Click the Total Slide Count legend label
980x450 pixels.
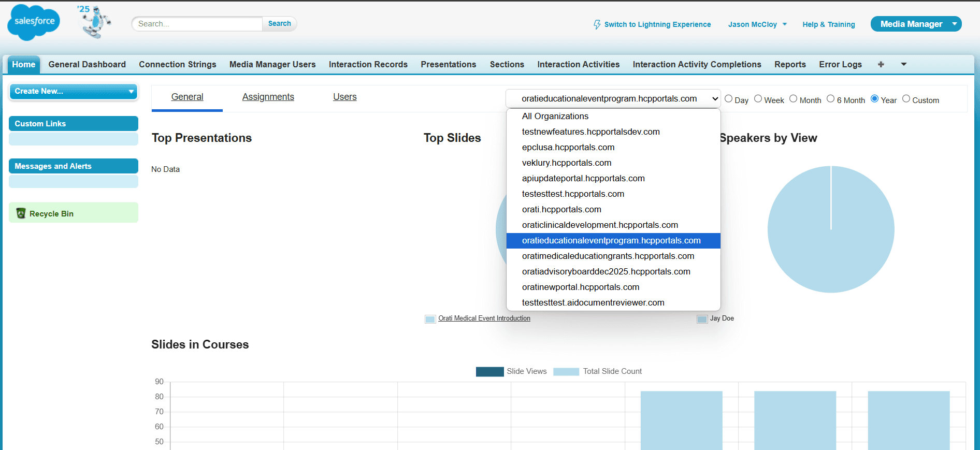(x=612, y=371)
